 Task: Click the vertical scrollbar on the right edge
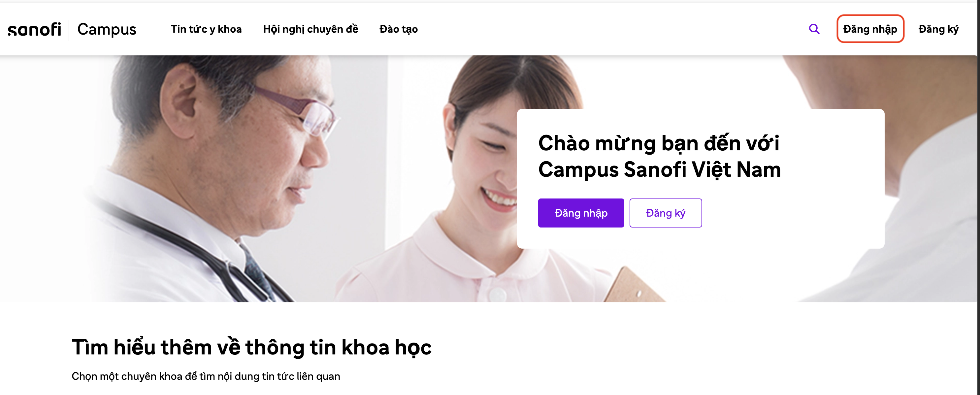coord(978,198)
